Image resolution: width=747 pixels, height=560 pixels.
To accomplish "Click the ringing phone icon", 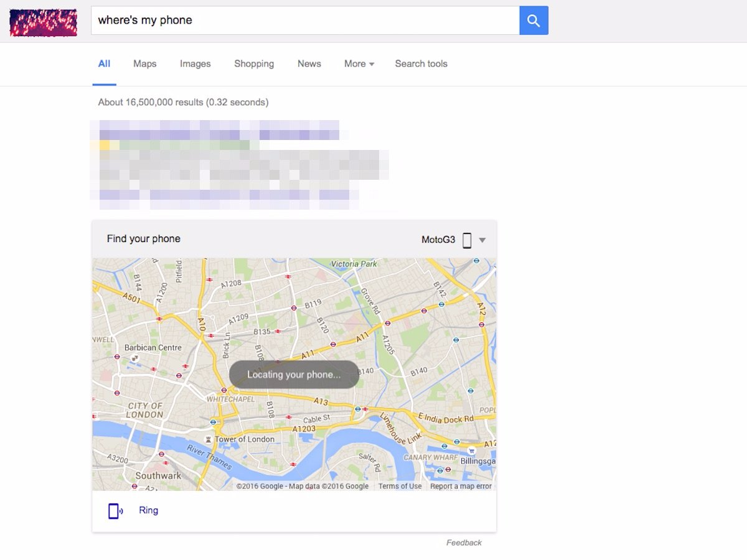I will 115,511.
